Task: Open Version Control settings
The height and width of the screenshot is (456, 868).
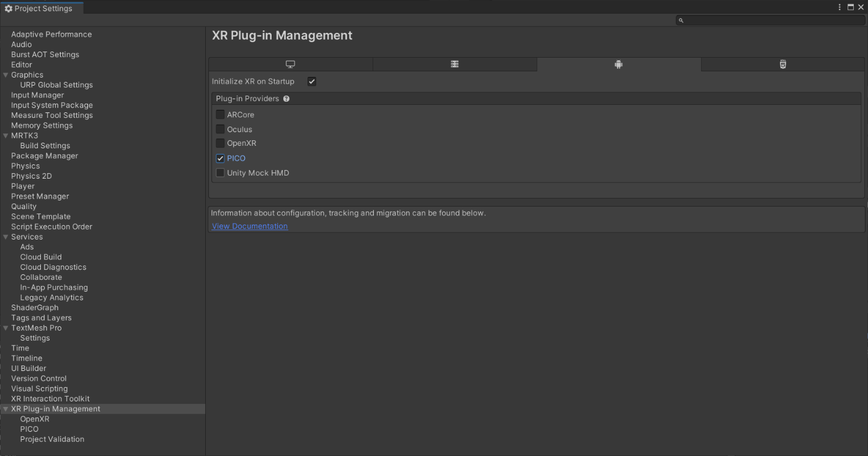Action: [38, 378]
